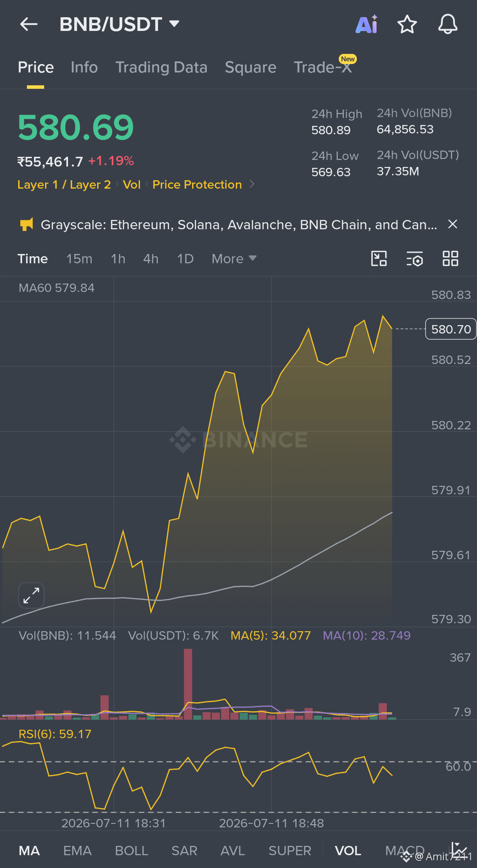Toggle the EMA indicator
The image size is (477, 868).
(x=77, y=851)
